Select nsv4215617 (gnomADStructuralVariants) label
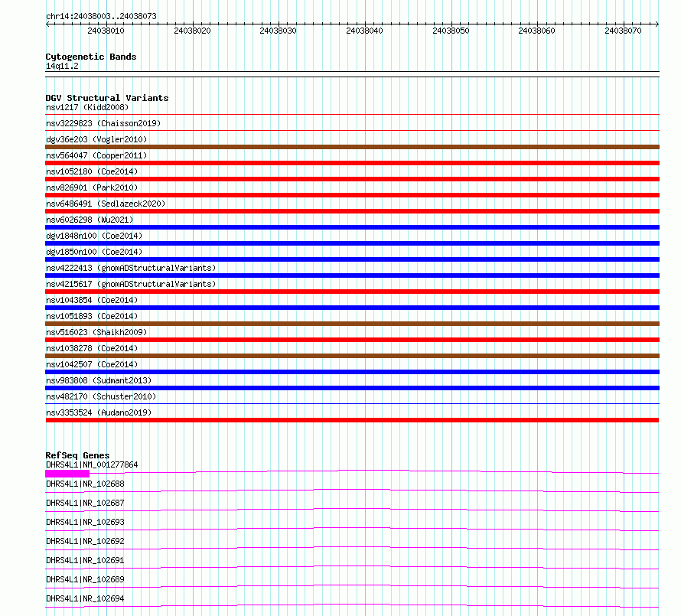This screenshot has width=681, height=616. tap(131, 284)
